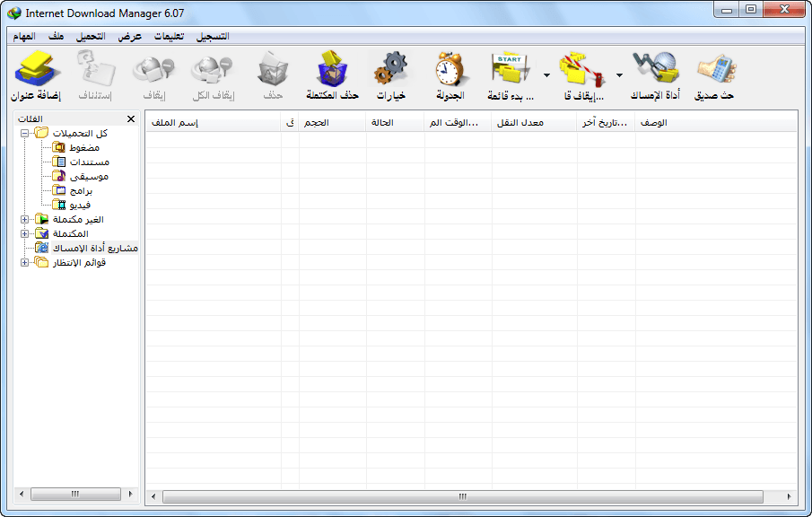The image size is (812, 517).
Task: Click download list horizontal scrollbar thumb
Action: click(463, 496)
